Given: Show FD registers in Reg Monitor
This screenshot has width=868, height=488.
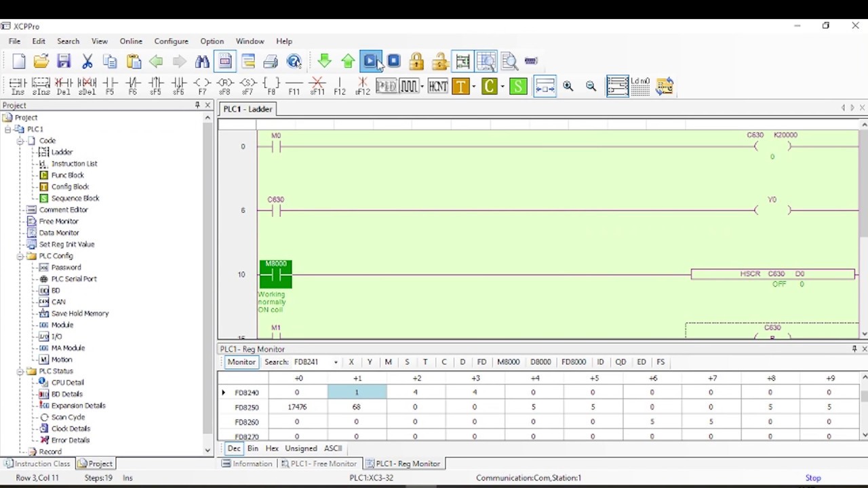Looking at the screenshot, I should tap(481, 362).
